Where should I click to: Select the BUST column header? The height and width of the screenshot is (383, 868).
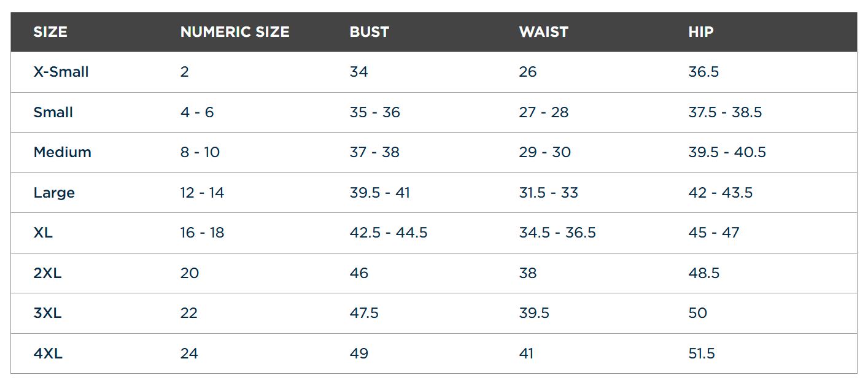point(370,32)
